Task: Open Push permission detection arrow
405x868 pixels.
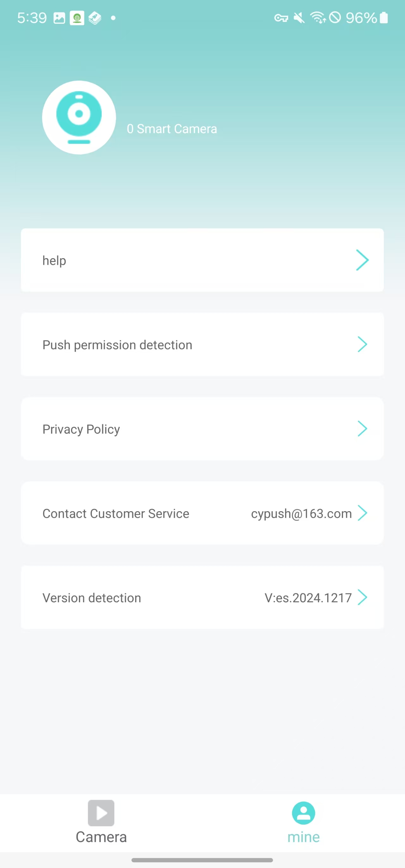Action: point(362,344)
